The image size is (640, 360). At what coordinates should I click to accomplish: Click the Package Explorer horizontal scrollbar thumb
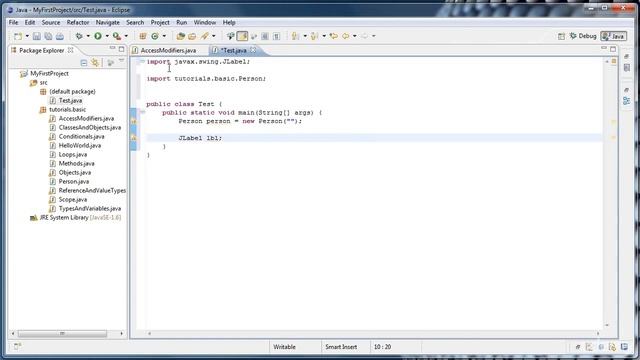coord(62,333)
